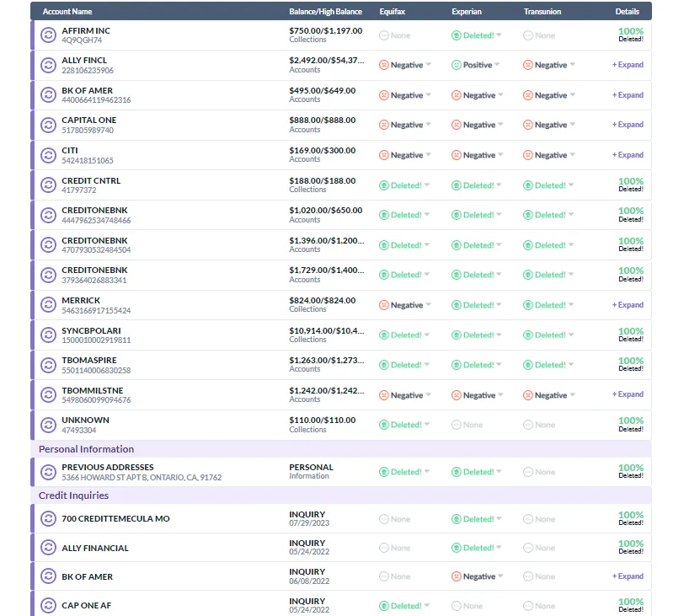Click the refresh icon beside CITI
The height and width of the screenshot is (616, 684).
tap(48, 155)
